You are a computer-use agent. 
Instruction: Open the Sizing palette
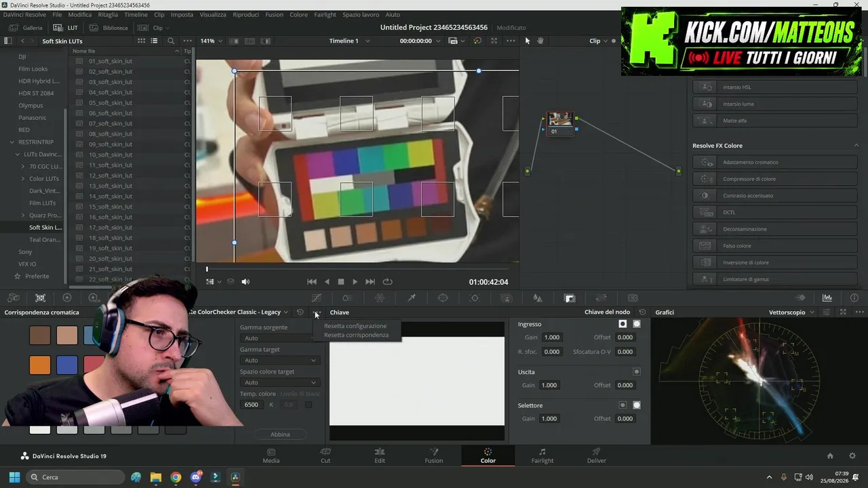(x=601, y=298)
